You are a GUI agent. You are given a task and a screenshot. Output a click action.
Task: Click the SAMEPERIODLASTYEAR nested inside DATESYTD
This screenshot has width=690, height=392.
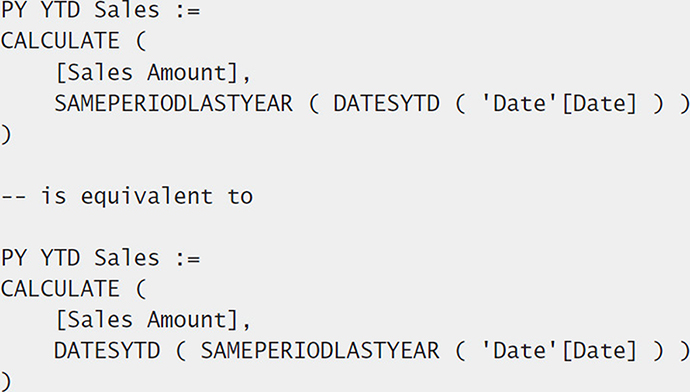pyautogui.click(x=320, y=351)
